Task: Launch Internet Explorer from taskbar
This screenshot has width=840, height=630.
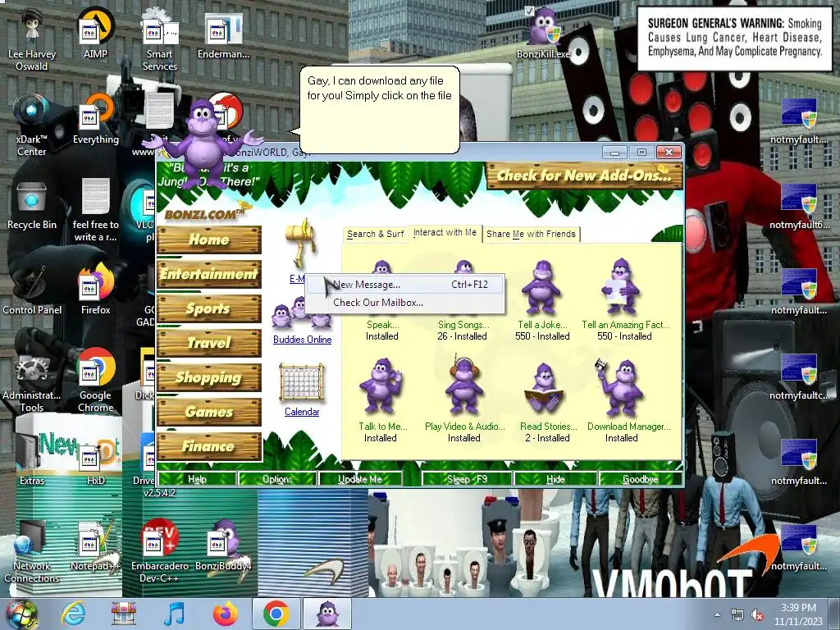Action: (x=72, y=614)
